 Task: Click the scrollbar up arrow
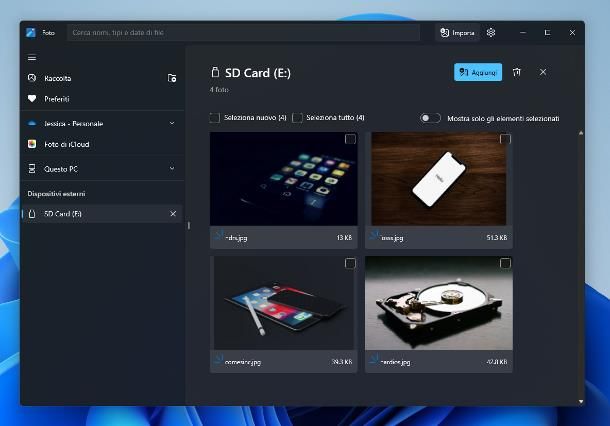pyautogui.click(x=581, y=133)
